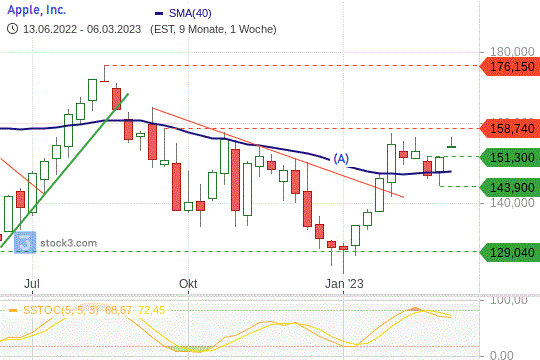
Task: Click the SSTOC value 68,67
Action: point(118,310)
